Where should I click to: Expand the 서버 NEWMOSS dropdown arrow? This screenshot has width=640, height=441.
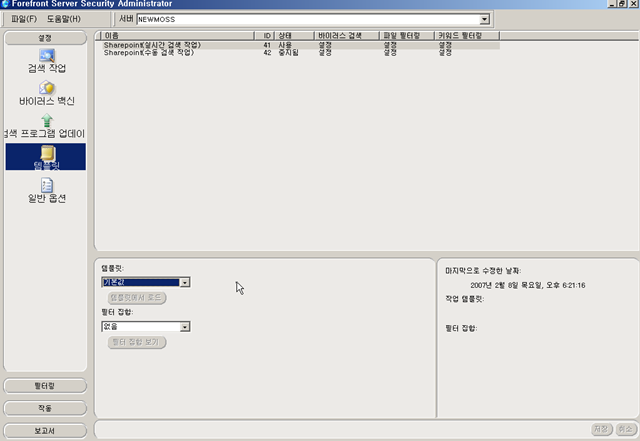(x=484, y=19)
